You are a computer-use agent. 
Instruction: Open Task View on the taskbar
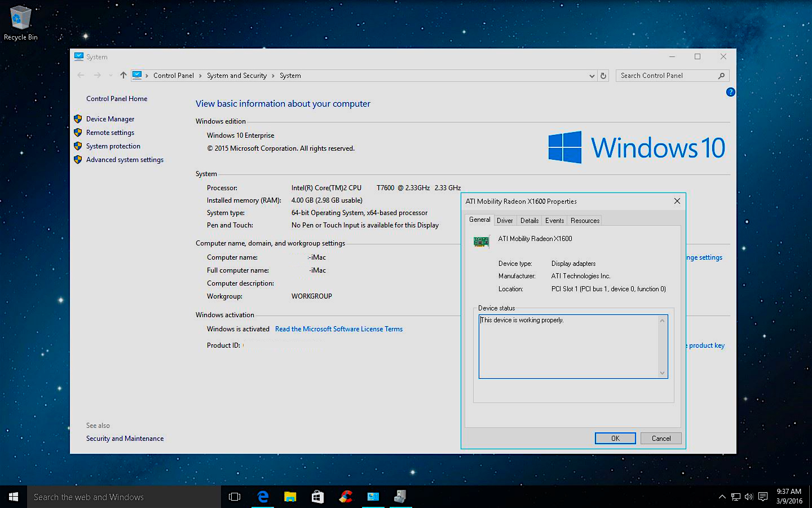(235, 497)
